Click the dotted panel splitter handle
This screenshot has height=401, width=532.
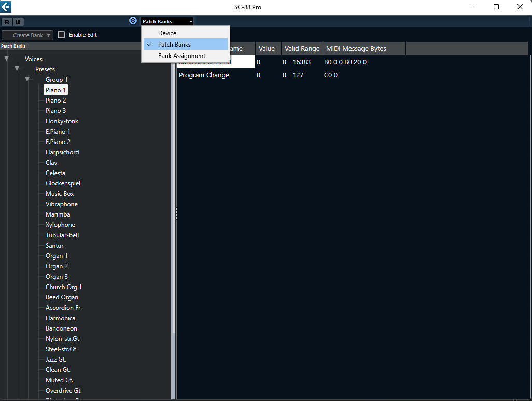click(176, 213)
